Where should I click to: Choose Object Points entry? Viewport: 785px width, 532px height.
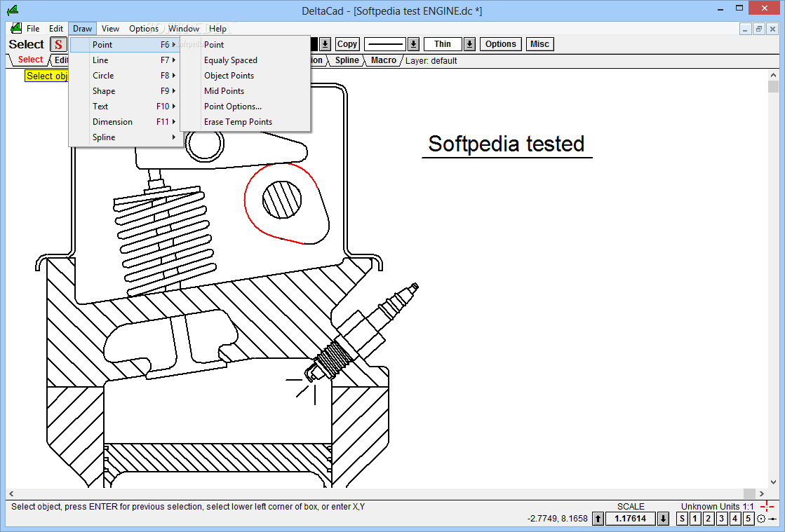[246, 76]
